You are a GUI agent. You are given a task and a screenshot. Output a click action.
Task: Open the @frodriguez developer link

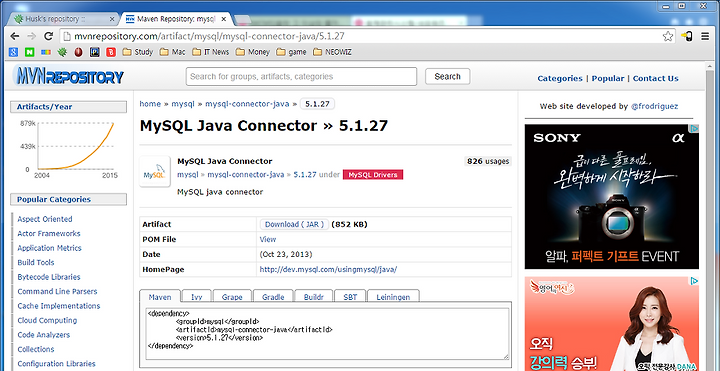654,106
